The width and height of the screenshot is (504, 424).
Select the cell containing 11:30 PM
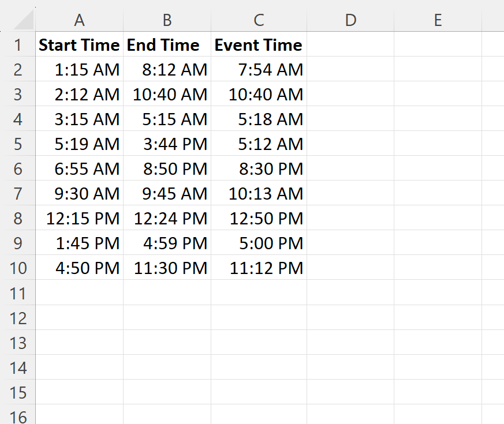pyautogui.click(x=167, y=268)
